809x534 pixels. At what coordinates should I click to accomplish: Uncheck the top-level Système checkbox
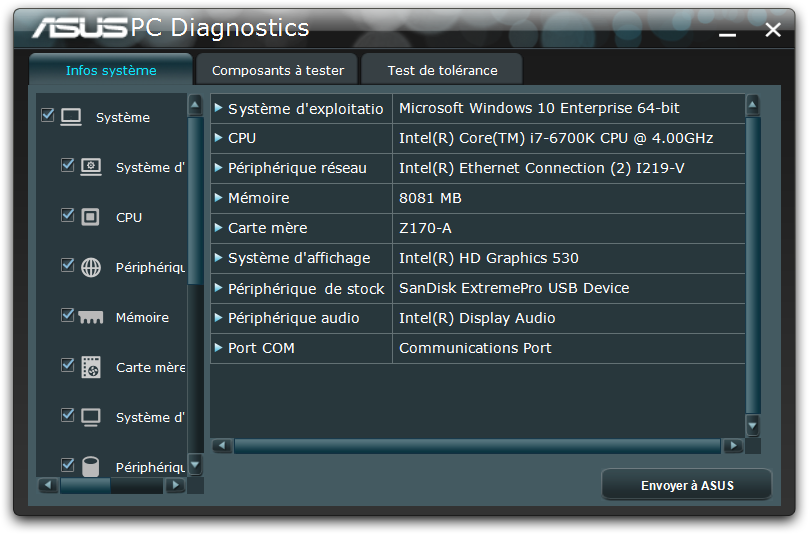(48, 116)
